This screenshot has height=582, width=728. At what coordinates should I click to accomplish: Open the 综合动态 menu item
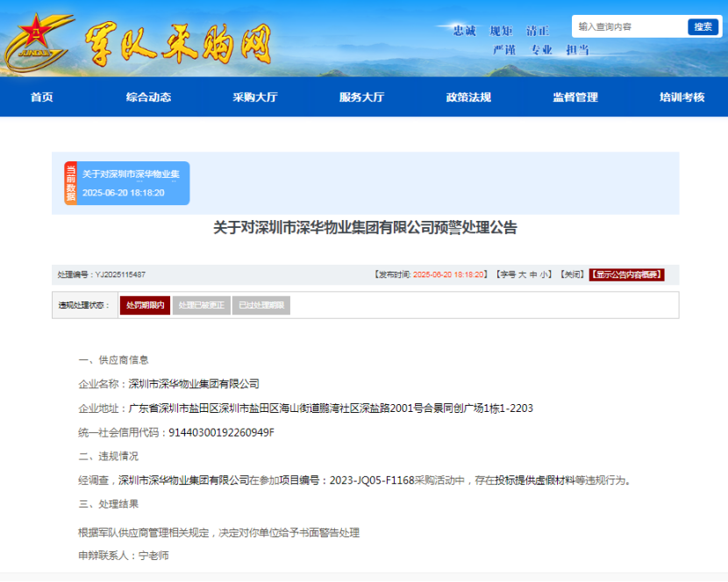click(148, 97)
